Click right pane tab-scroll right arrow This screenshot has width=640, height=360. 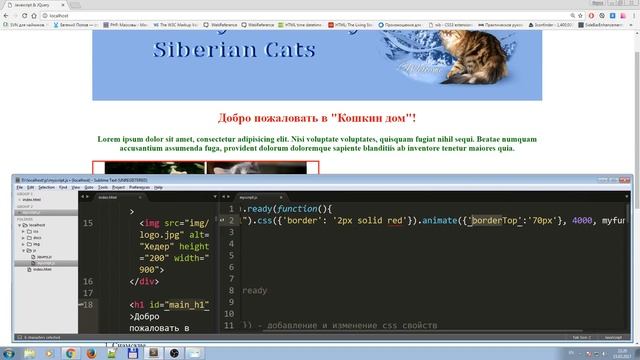pyautogui.click(x=228, y=197)
